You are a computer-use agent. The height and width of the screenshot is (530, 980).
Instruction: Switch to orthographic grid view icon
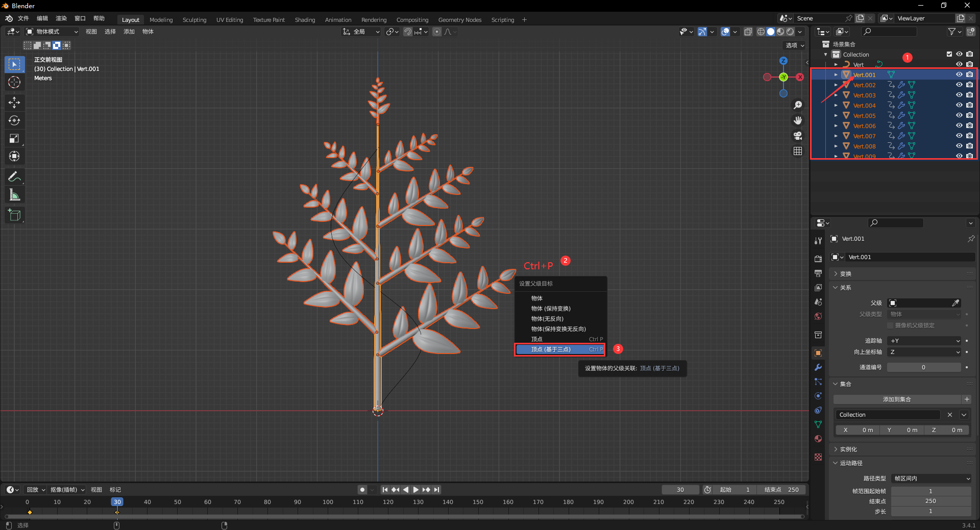tap(798, 151)
